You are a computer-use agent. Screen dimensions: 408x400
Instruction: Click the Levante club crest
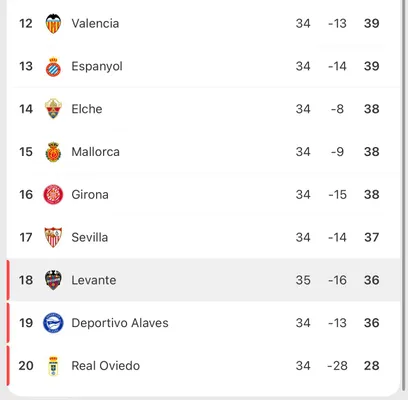(x=53, y=280)
